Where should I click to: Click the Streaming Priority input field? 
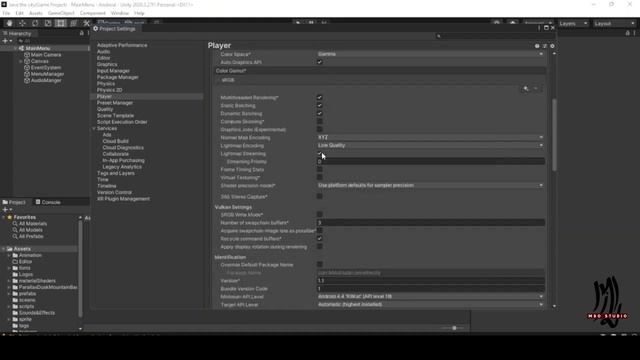(431, 162)
